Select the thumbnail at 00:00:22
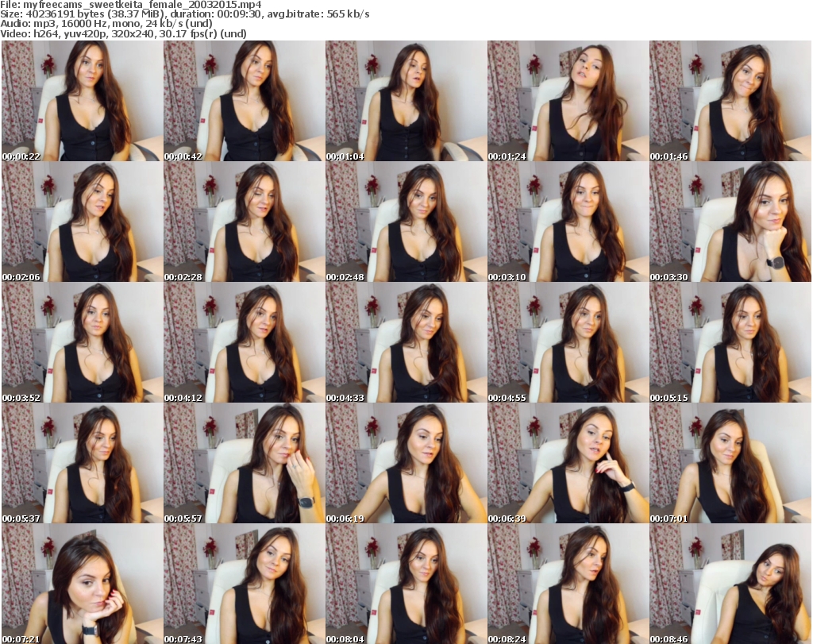The width and height of the screenshot is (813, 644). pyautogui.click(x=82, y=101)
